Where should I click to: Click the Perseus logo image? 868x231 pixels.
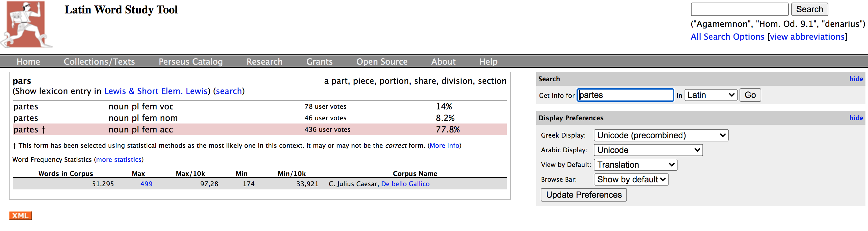pyautogui.click(x=26, y=24)
